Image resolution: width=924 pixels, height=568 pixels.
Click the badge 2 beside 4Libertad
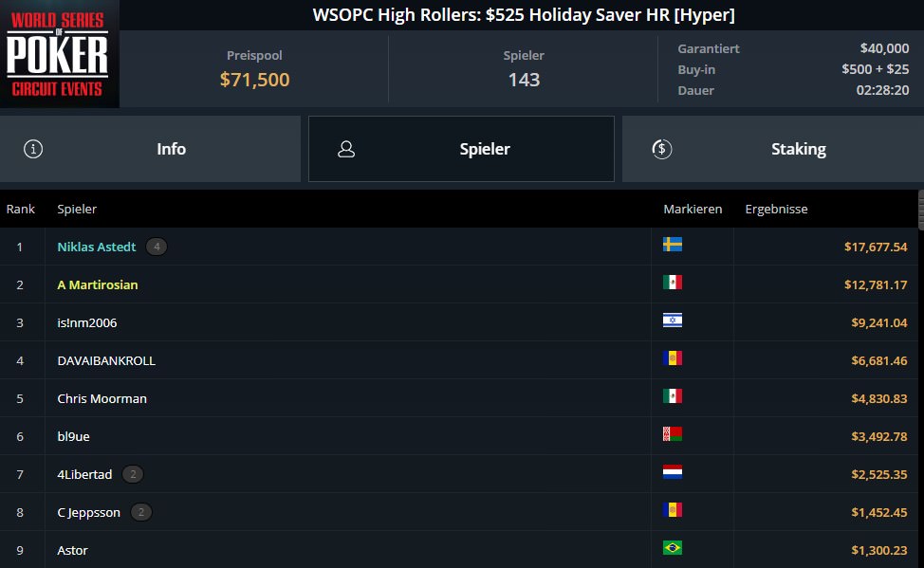tap(133, 474)
